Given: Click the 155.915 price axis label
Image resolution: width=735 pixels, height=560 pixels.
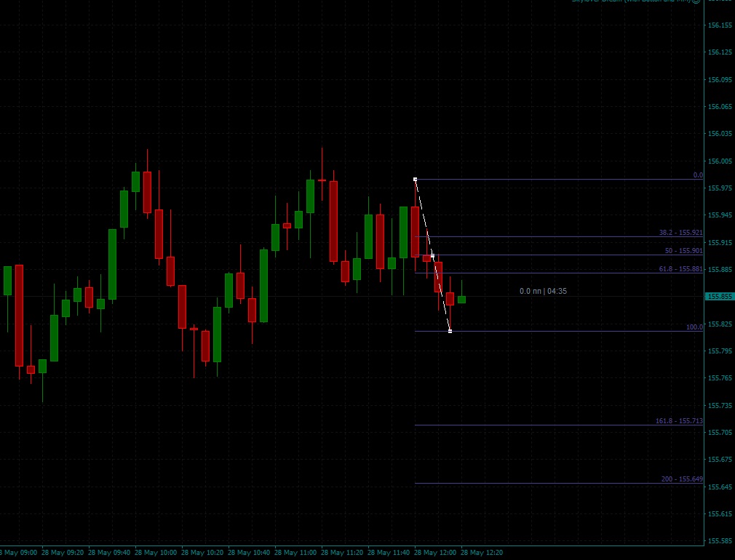Looking at the screenshot, I should click(x=720, y=243).
